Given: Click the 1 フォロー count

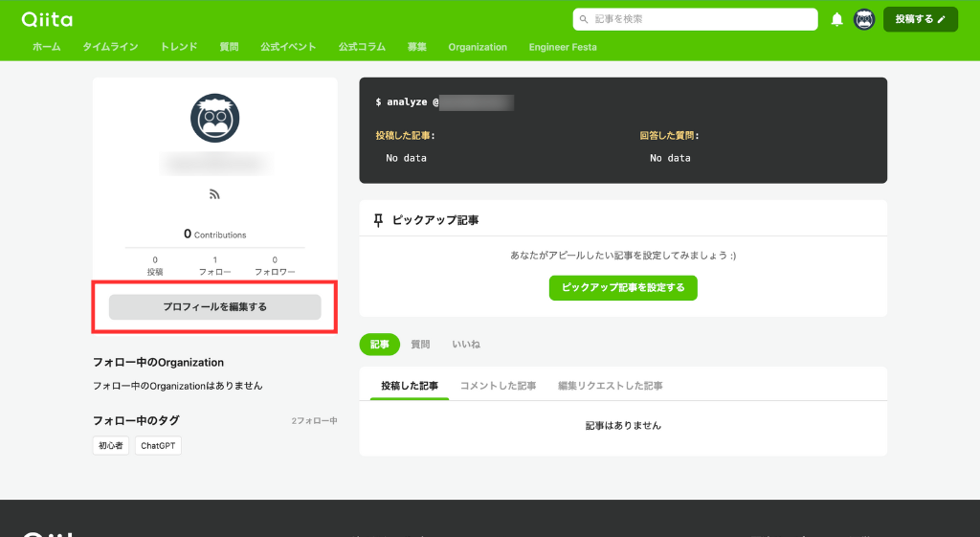Looking at the screenshot, I should point(215,266).
